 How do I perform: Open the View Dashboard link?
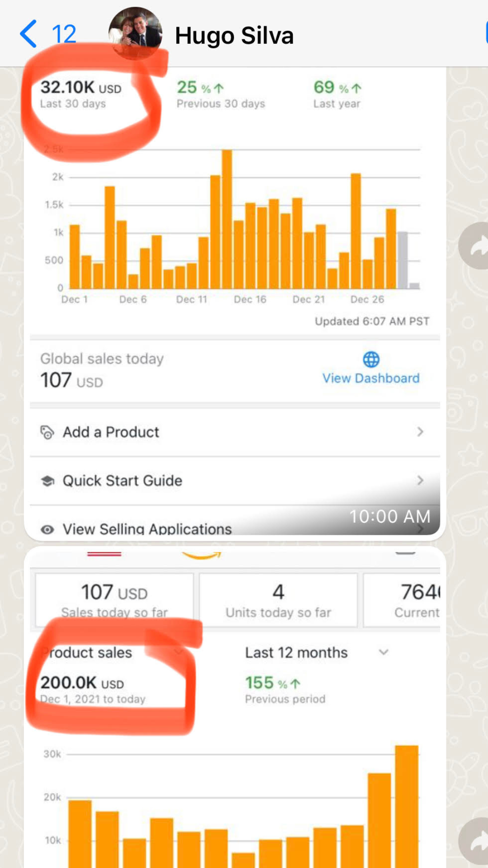tap(371, 378)
